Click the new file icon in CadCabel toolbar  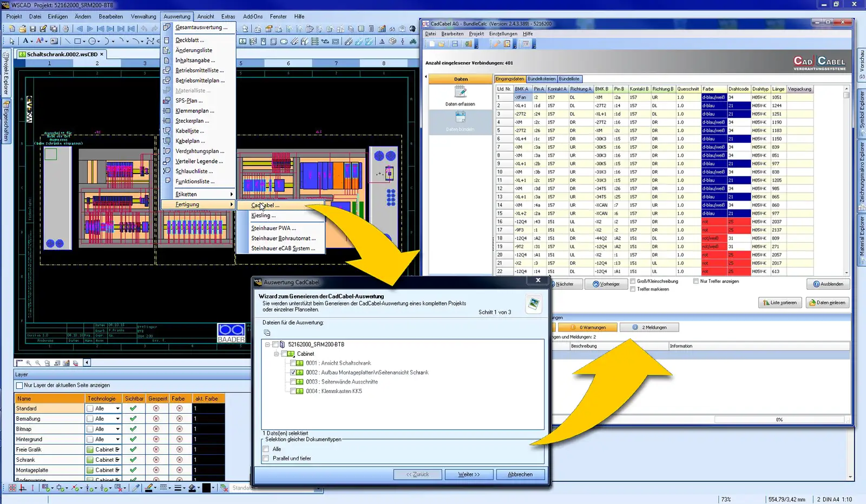pos(432,44)
